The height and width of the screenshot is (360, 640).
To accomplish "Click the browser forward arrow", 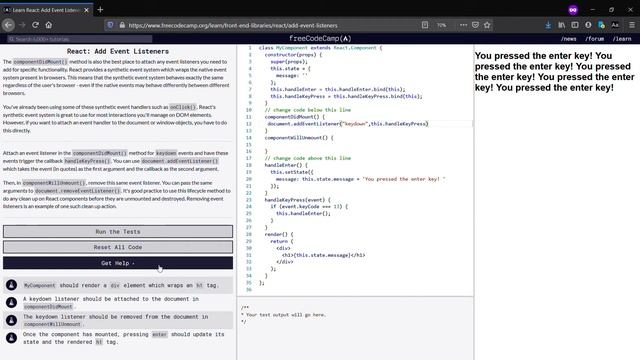I will tap(22, 25).
